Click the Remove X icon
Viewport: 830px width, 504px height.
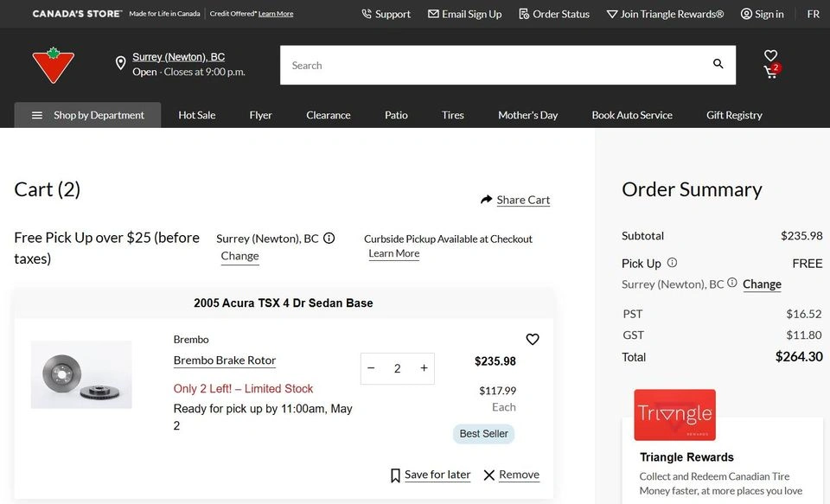pyautogui.click(x=489, y=475)
